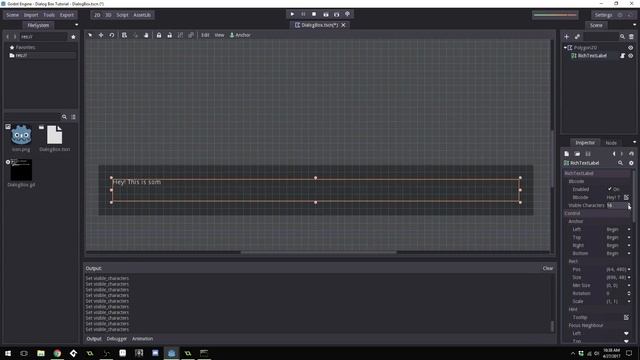Pause the running scene

tap(303, 14)
